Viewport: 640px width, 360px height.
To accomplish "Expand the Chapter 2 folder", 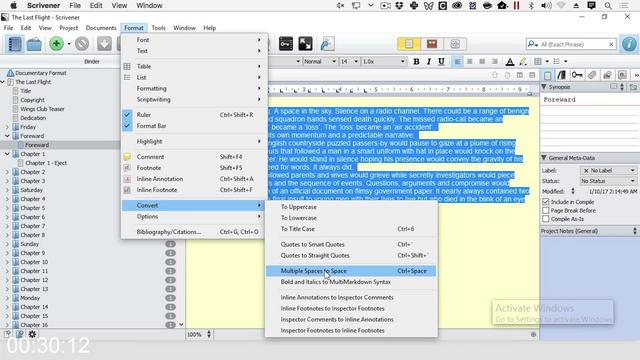I will tap(7, 172).
